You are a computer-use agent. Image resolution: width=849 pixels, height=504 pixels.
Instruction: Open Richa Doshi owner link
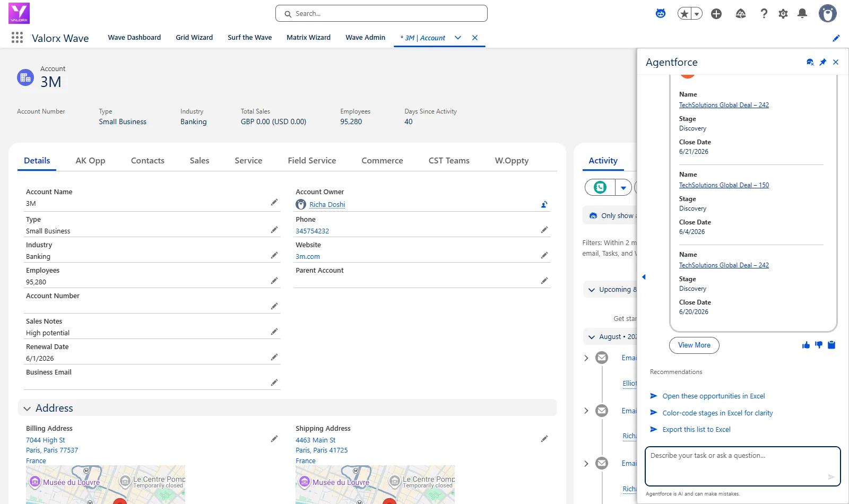(327, 205)
